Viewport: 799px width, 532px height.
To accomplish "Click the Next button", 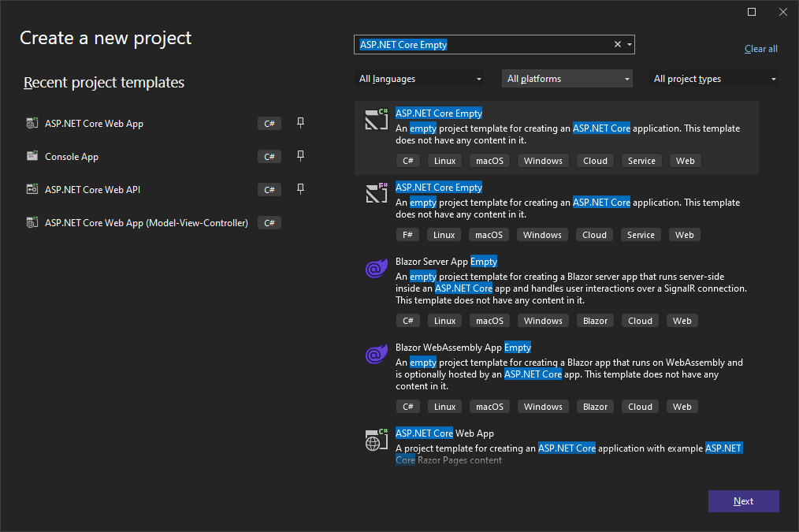I will click(744, 501).
